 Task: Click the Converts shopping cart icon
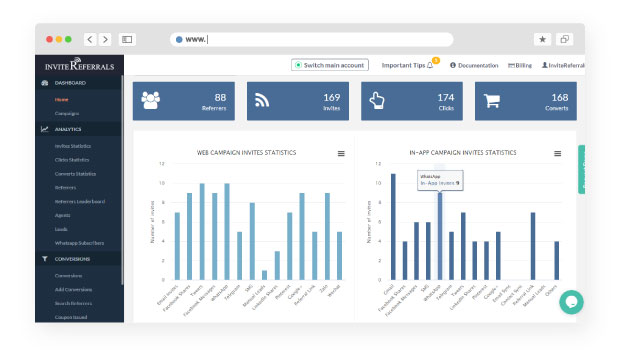492,100
